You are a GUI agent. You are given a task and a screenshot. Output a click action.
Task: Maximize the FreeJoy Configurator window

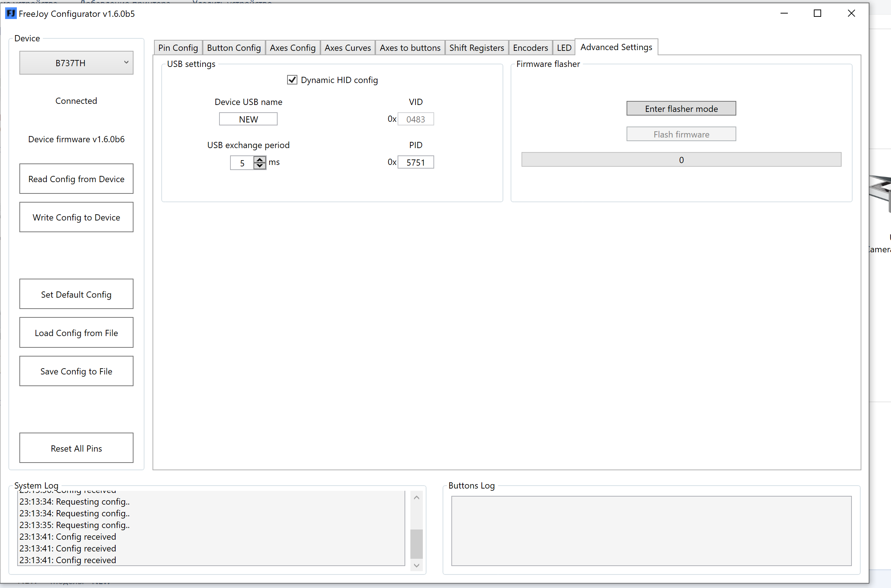pyautogui.click(x=817, y=14)
